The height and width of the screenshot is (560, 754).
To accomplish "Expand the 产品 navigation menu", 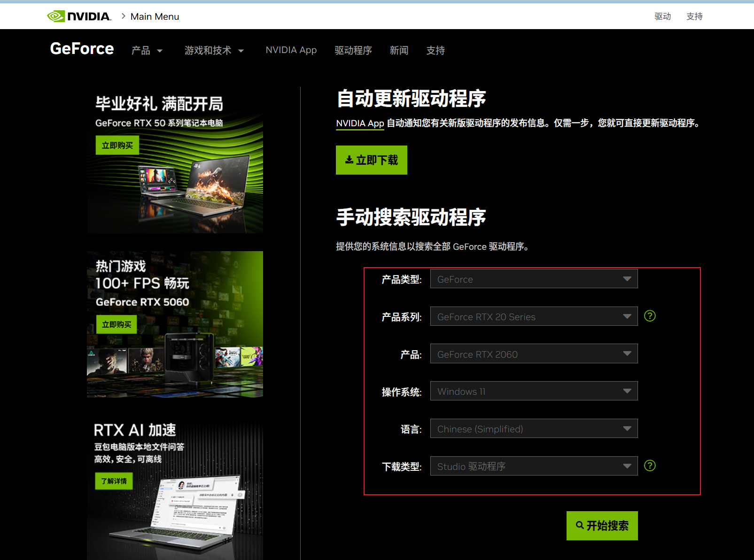I will pyautogui.click(x=147, y=50).
